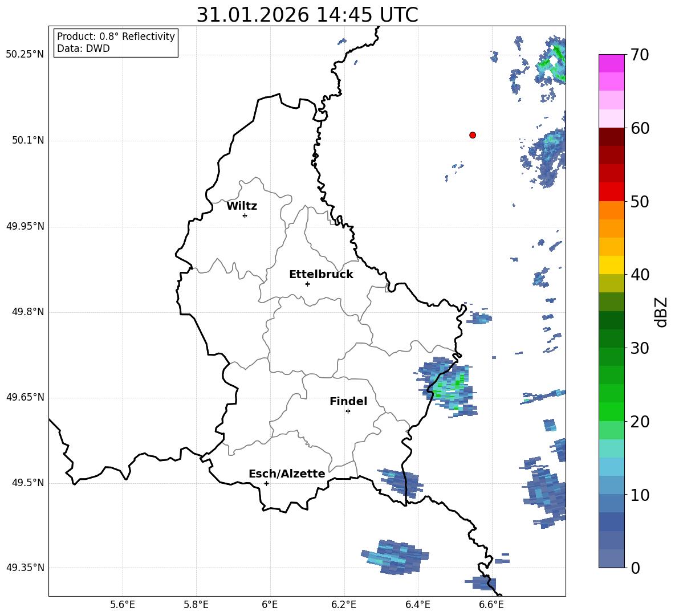Click the 6.2°E longitude label
675x616 pixels.
(344, 605)
